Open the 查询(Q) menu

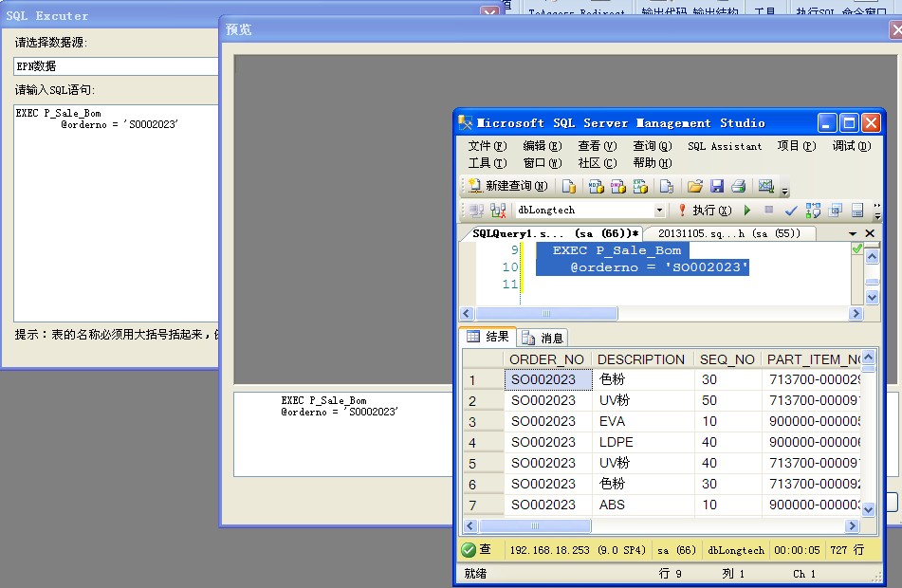[653, 146]
